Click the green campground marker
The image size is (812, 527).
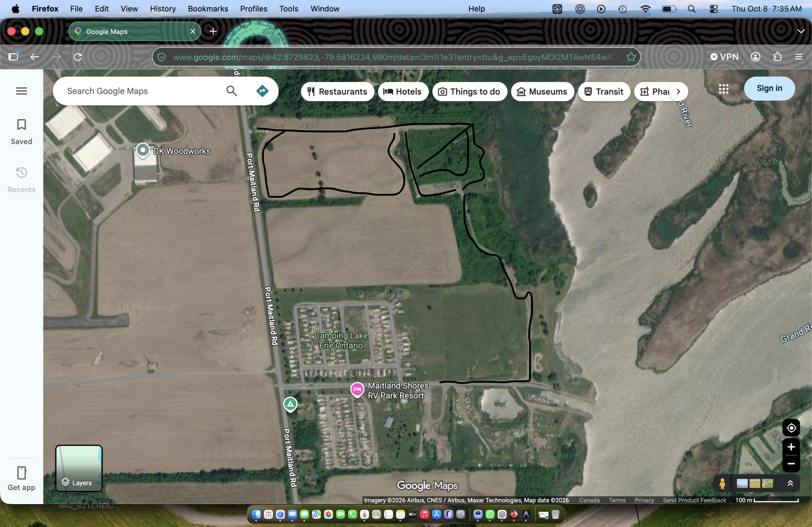(x=290, y=404)
